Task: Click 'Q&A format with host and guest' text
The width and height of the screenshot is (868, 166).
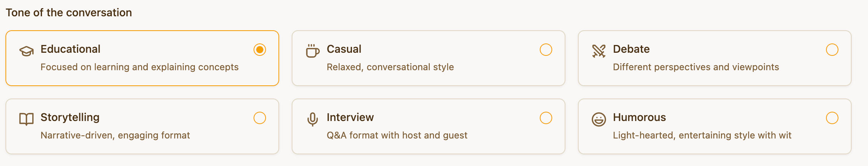Action: (x=397, y=135)
